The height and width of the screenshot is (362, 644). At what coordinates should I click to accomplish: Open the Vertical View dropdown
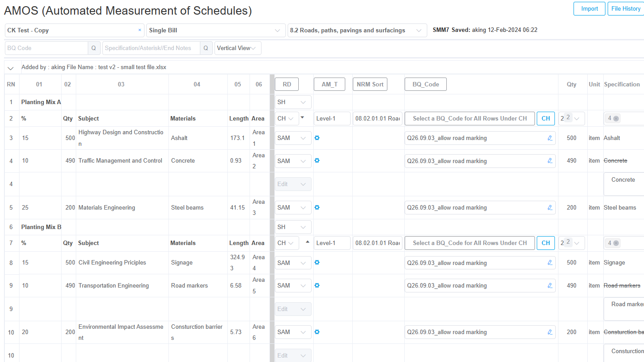tap(238, 48)
